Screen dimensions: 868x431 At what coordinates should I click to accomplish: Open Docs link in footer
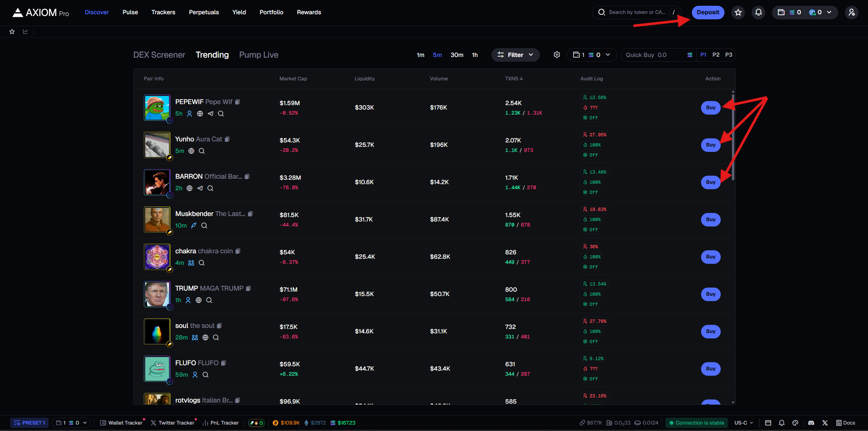click(x=846, y=423)
